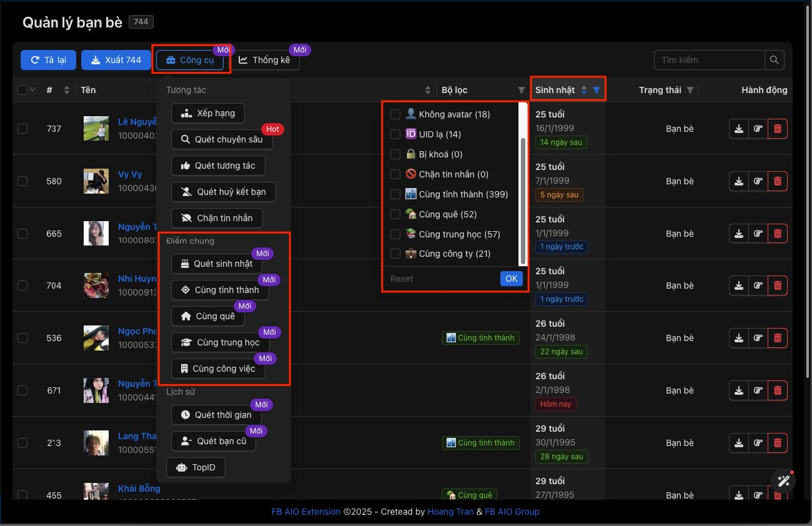This screenshot has width=812, height=526.
Task: Choose Quét chuyên sâu menu item
Action: pos(222,139)
